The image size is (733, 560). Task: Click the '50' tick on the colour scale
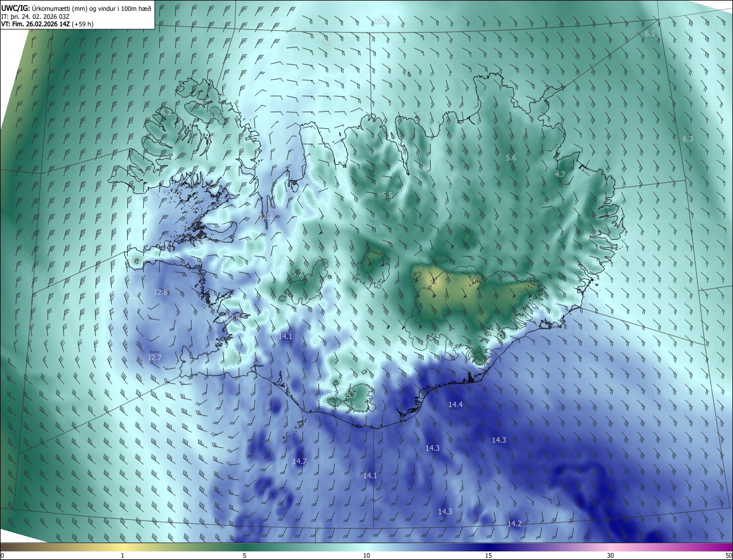tap(728, 556)
